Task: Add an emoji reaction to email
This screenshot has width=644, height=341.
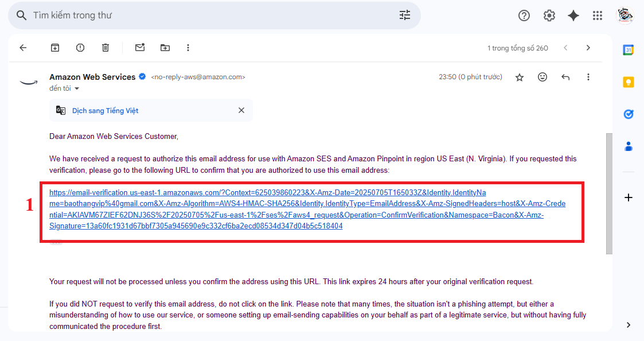Action: 542,77
